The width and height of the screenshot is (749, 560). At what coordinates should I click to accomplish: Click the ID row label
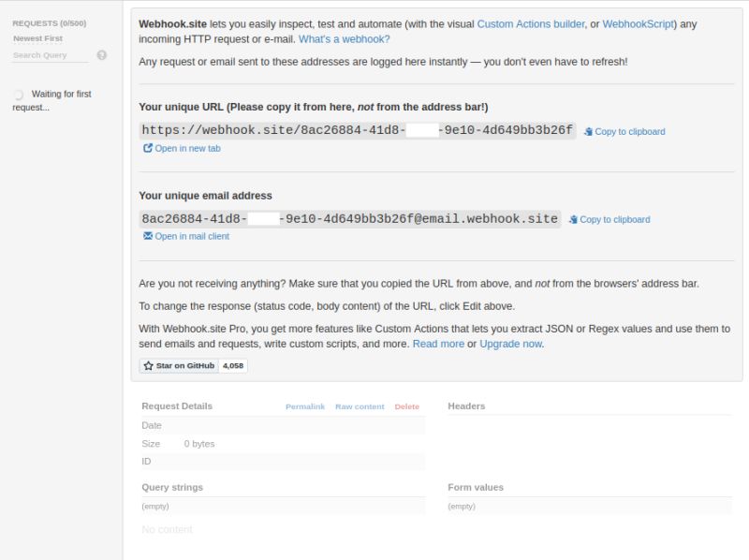pos(146,462)
